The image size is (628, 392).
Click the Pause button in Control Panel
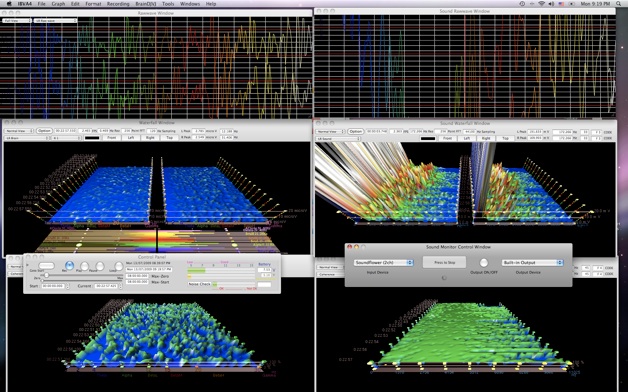pos(100,266)
